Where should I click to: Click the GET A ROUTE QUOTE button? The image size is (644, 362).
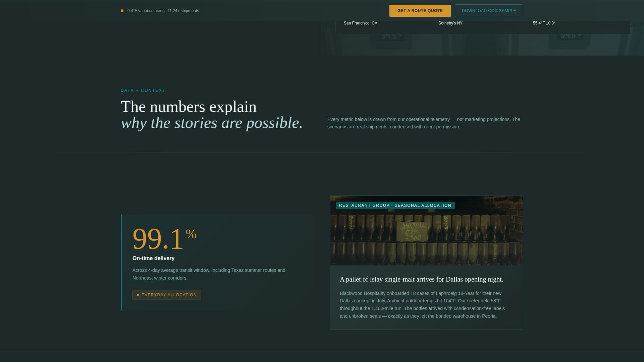coord(420,10)
